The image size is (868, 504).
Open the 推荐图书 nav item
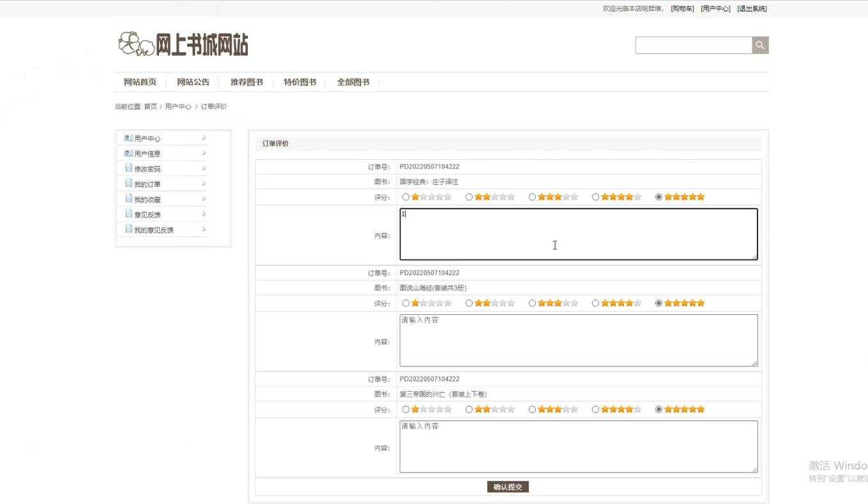pyautogui.click(x=247, y=82)
